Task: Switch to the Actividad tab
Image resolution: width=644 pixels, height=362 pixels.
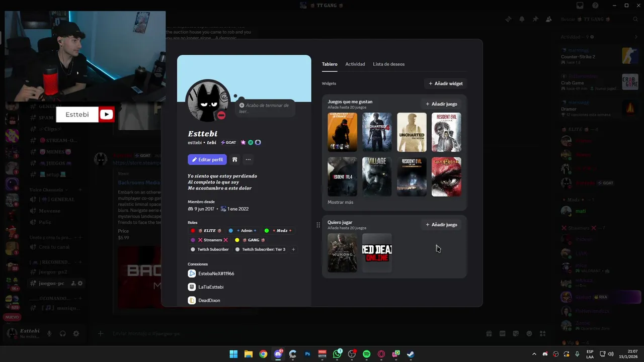Action: 355,64
